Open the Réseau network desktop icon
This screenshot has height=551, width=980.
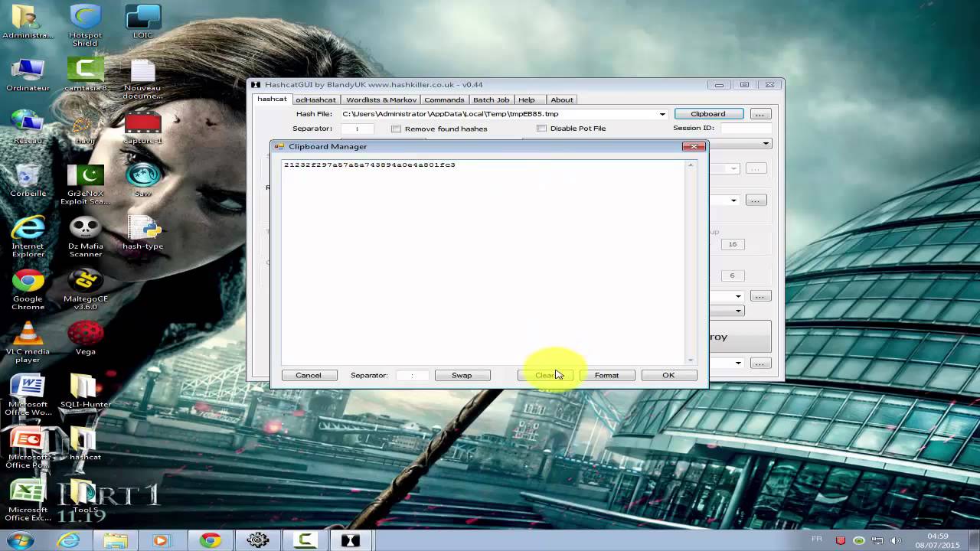[28, 127]
